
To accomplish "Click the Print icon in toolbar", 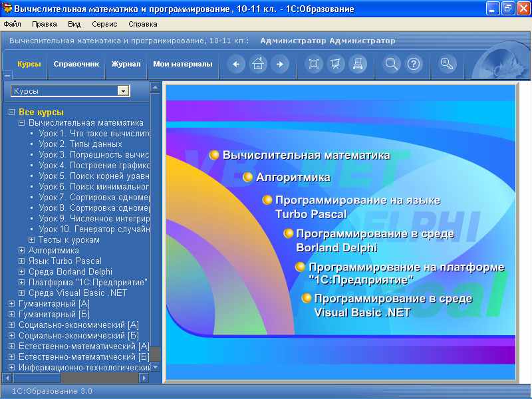I will [x=358, y=64].
